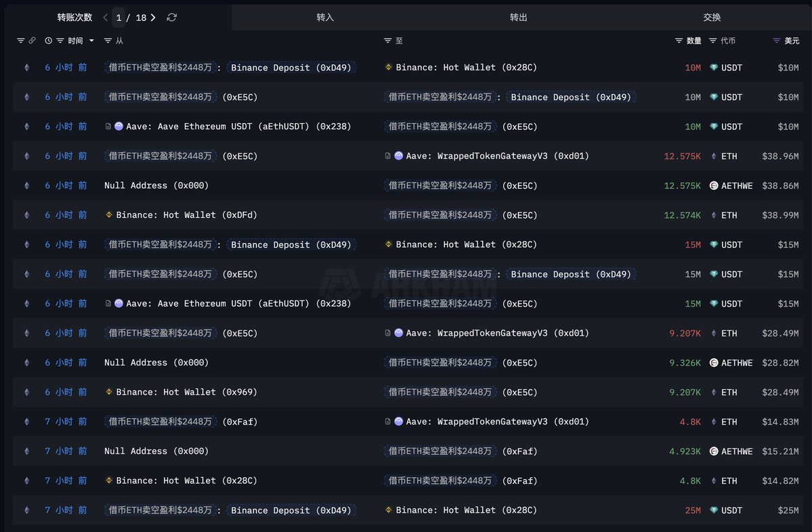Click the clock icon next to 时间

(x=49, y=41)
